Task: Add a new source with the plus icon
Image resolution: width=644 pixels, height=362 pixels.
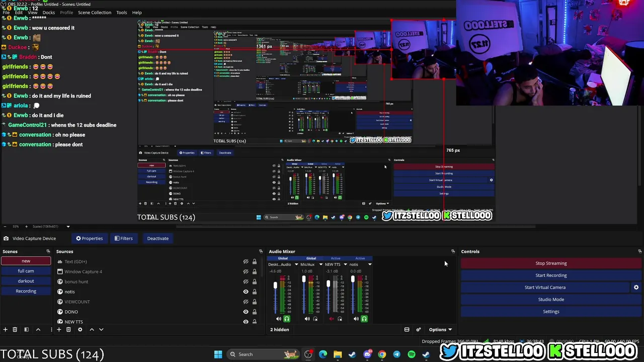Action: pos(59,329)
